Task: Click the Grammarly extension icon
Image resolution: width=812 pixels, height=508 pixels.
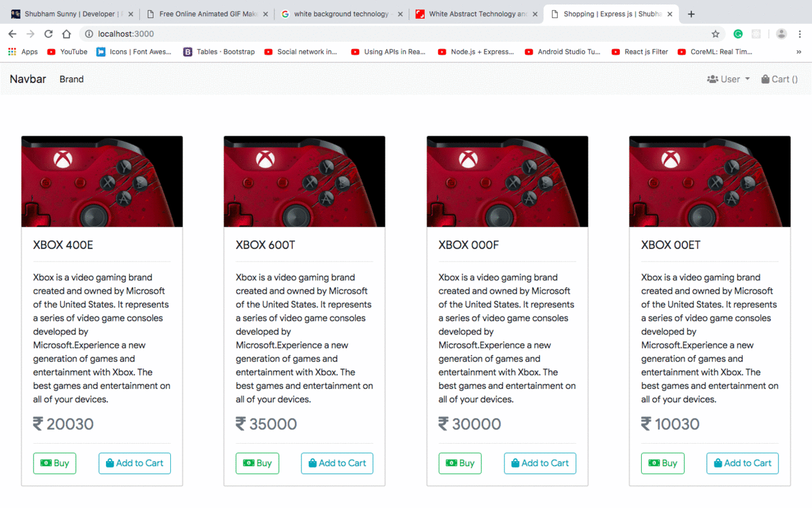Action: click(x=738, y=34)
